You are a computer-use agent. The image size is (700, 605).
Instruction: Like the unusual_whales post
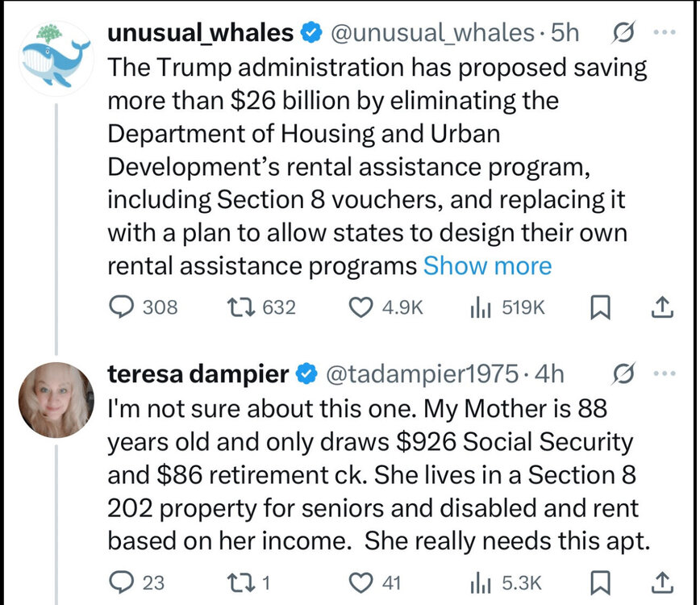click(363, 307)
